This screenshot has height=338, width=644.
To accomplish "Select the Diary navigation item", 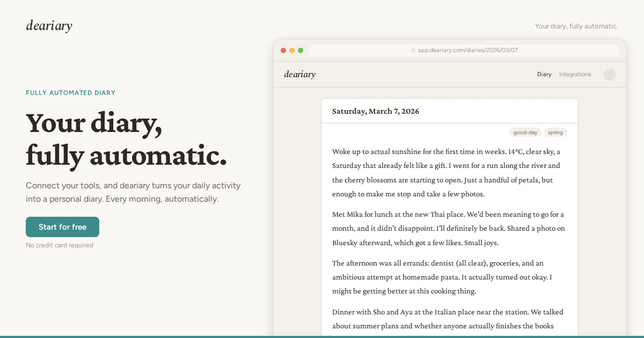I will [544, 74].
